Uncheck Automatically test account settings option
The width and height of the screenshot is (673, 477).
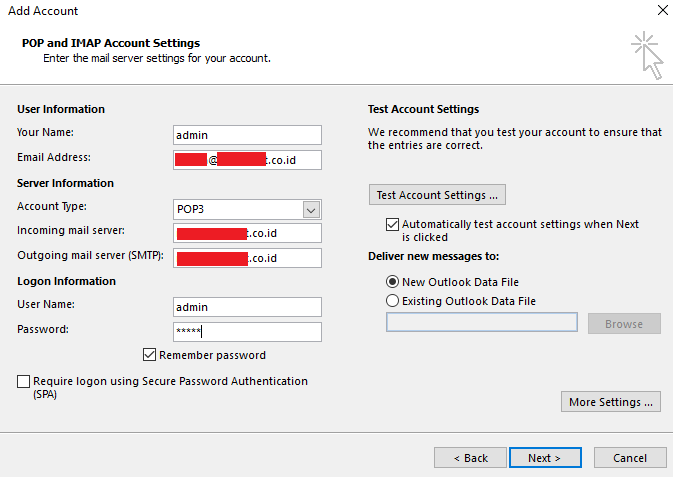click(392, 225)
